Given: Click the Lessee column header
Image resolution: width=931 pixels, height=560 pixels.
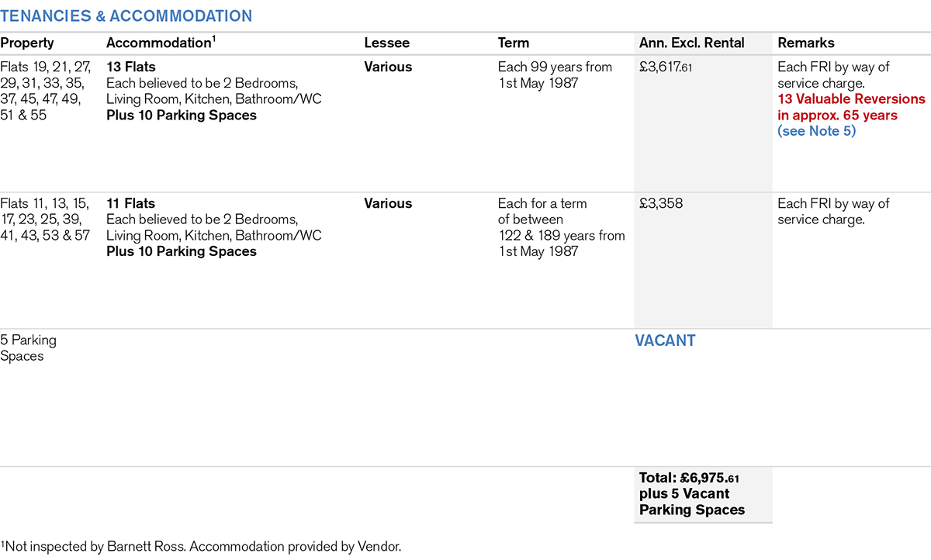Looking at the screenshot, I should pos(386,43).
